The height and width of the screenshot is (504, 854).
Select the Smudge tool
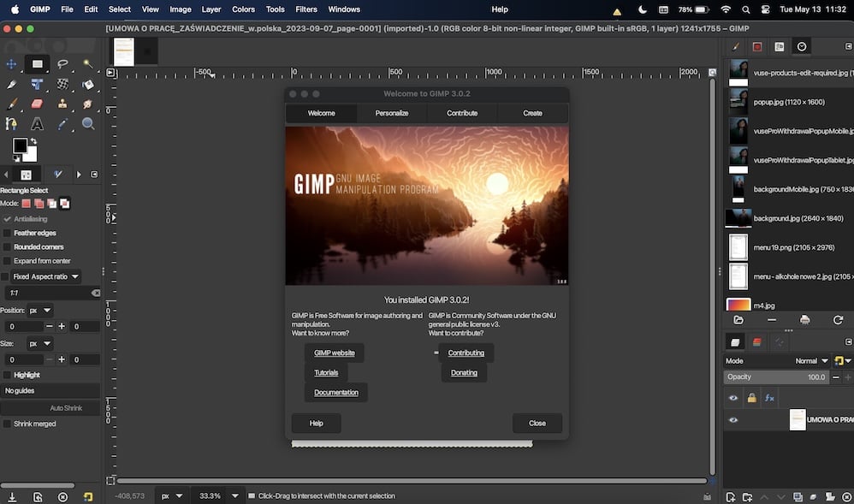click(x=87, y=104)
